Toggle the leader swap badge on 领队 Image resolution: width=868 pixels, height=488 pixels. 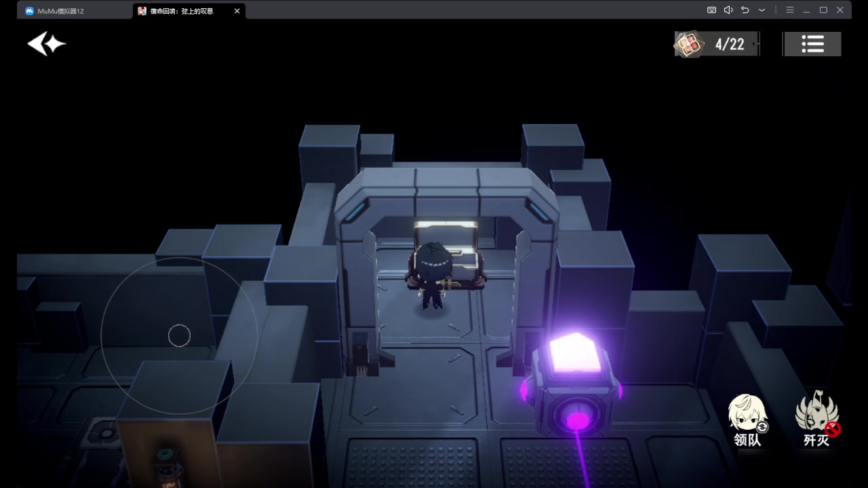point(762,427)
